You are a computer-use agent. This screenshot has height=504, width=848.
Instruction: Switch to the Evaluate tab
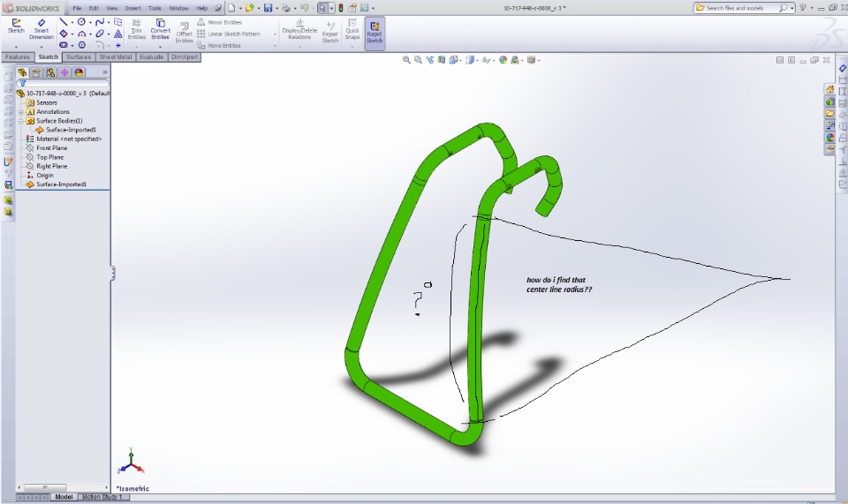tap(151, 56)
